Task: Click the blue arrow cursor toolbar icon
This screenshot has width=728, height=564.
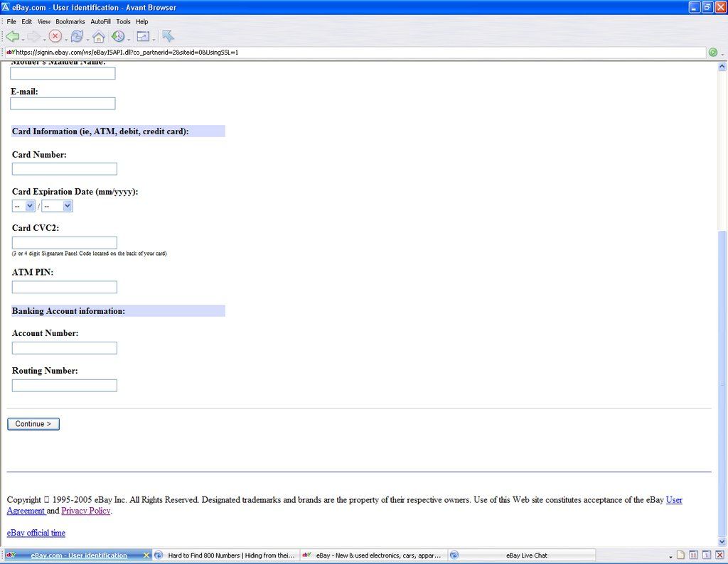Action: point(168,36)
